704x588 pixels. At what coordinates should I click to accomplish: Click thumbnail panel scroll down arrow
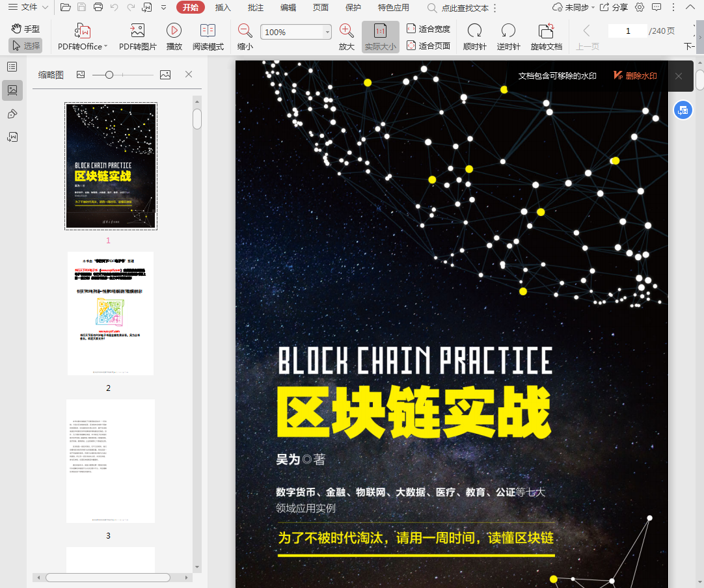click(x=197, y=567)
